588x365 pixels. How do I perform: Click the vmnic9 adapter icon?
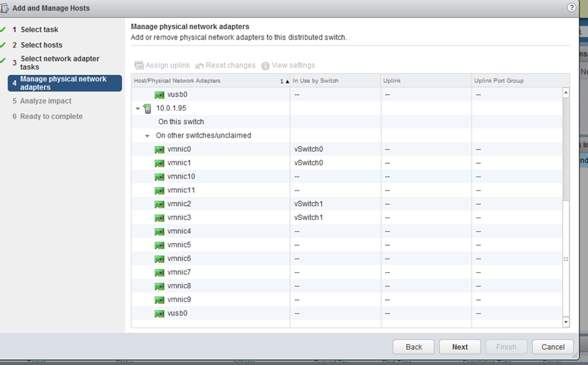click(160, 300)
